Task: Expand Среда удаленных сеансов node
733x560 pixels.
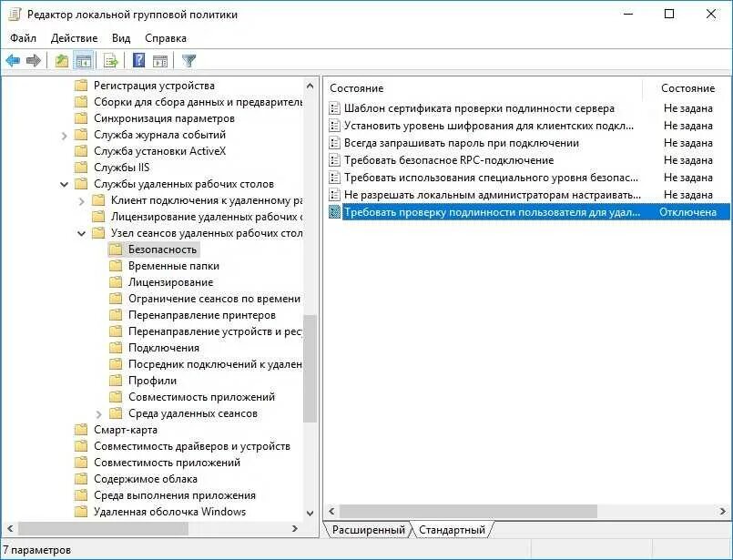Action: [98, 414]
